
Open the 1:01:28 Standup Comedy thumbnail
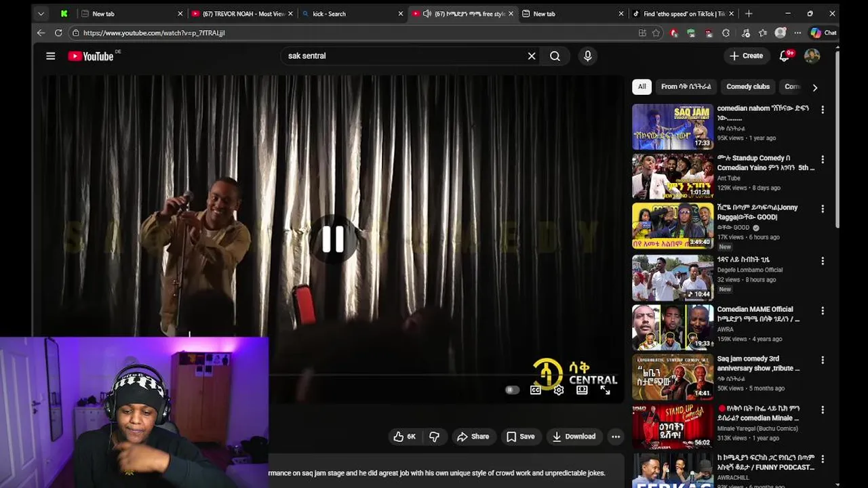[x=673, y=176]
